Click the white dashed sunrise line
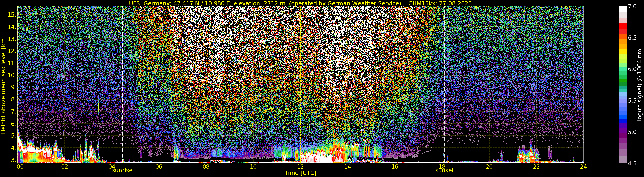Image resolution: width=644 pixels, height=177 pixels. (122, 85)
